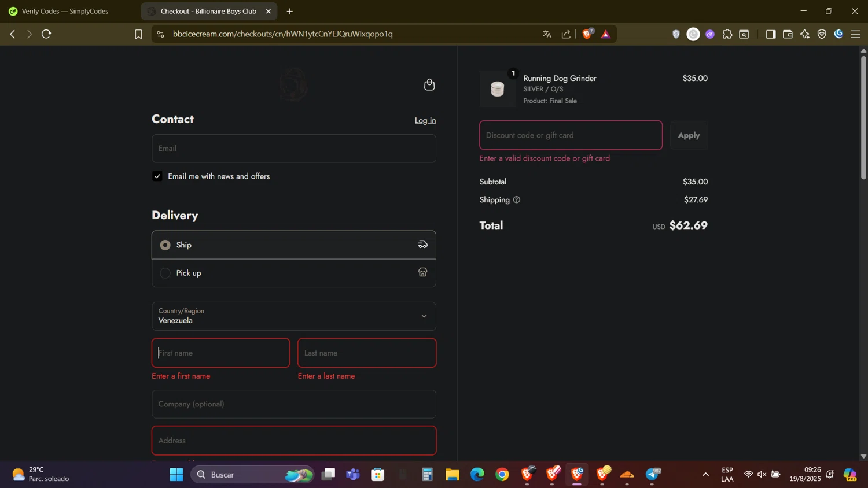
Task: Expand the Country/Region Venezuela dropdown
Action: (294, 316)
